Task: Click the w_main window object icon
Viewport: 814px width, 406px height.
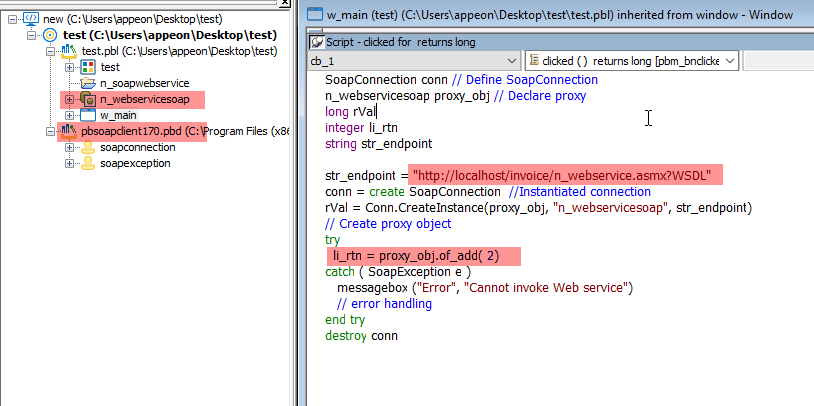Action: [x=87, y=115]
